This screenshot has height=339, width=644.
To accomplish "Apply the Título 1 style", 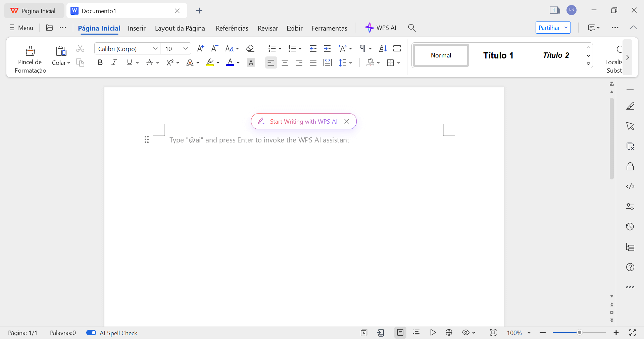I will pyautogui.click(x=498, y=55).
